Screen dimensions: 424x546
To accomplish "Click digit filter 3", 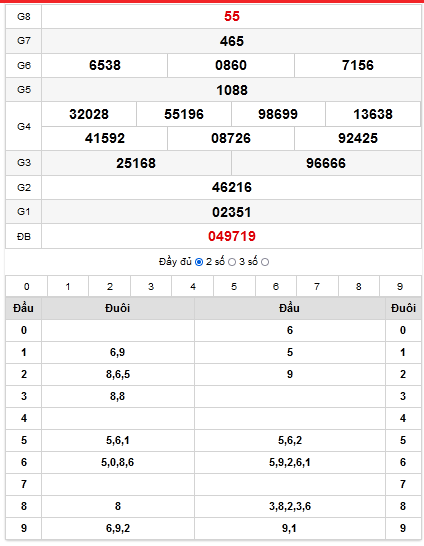I will [x=151, y=287].
